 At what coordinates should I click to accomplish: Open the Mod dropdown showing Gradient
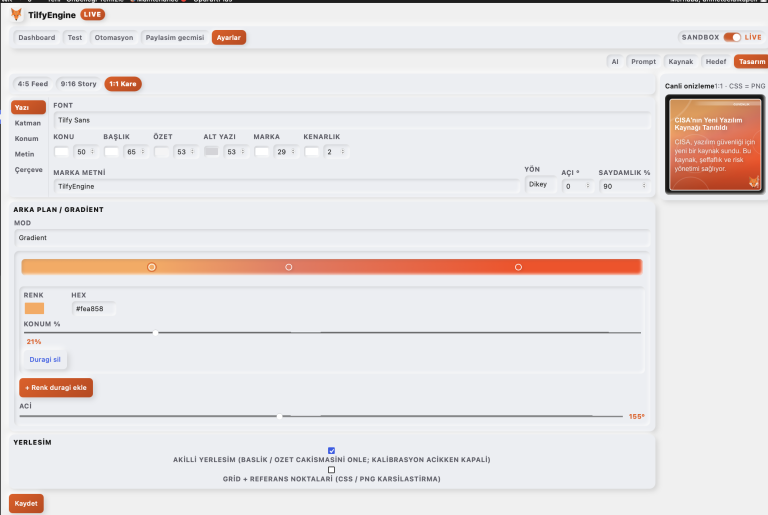tap(332, 238)
